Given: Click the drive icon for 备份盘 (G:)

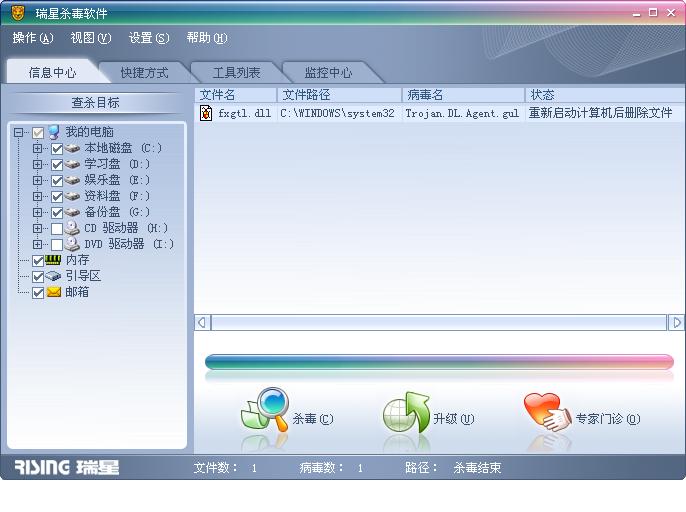Looking at the screenshot, I should [x=73, y=212].
